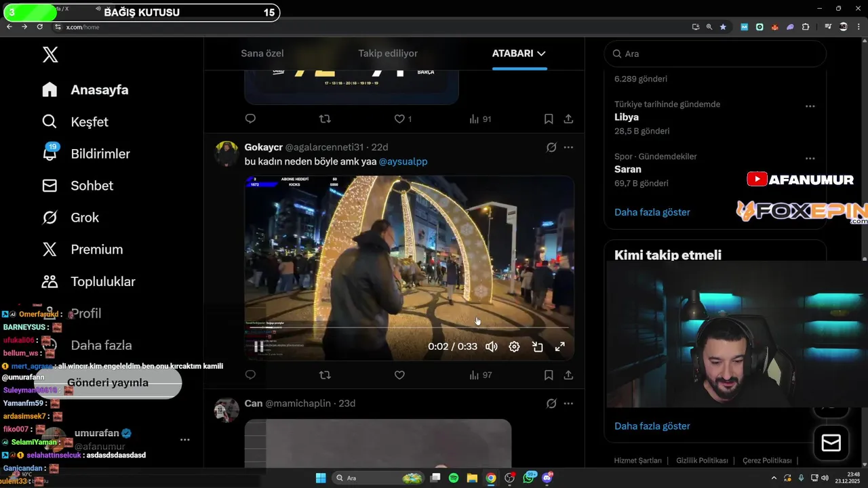Share the top post with 91 views

(568, 119)
